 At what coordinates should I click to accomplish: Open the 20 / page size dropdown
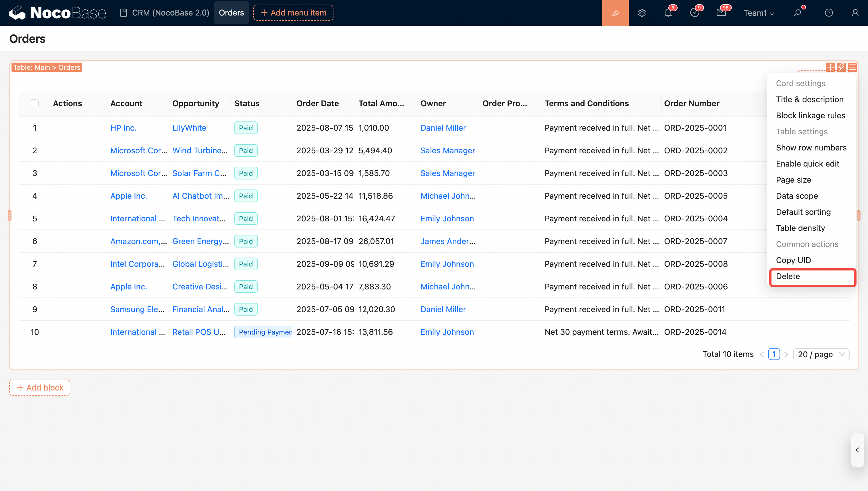(821, 354)
